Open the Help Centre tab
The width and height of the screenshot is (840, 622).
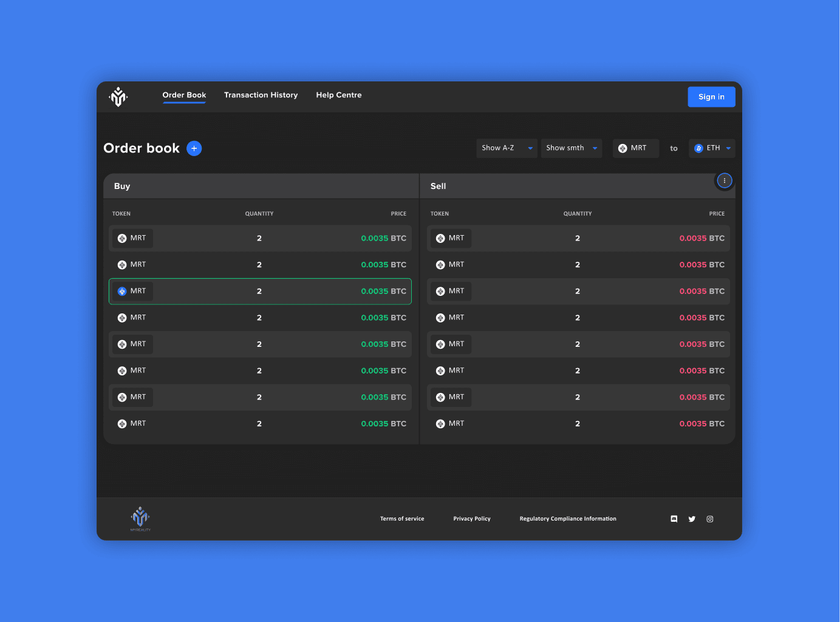click(x=338, y=95)
